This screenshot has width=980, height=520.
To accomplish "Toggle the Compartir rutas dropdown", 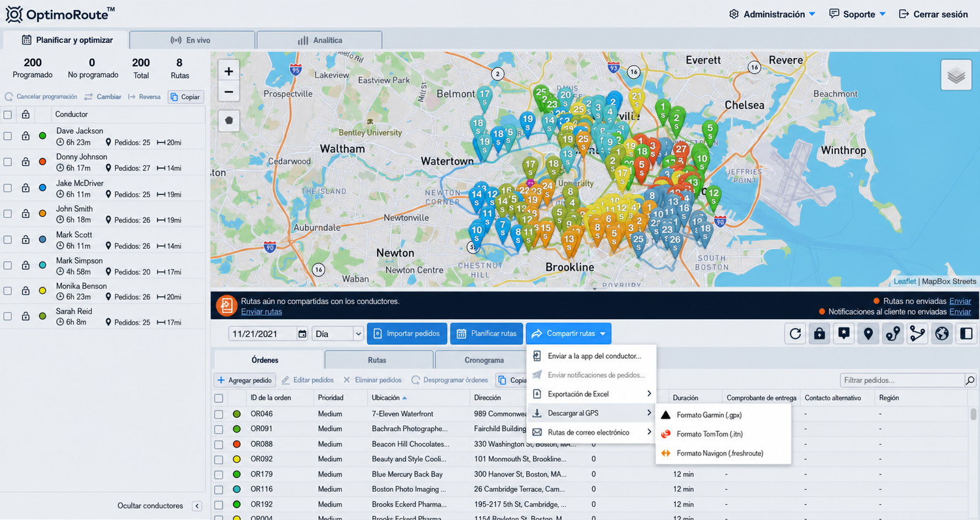I will point(568,334).
